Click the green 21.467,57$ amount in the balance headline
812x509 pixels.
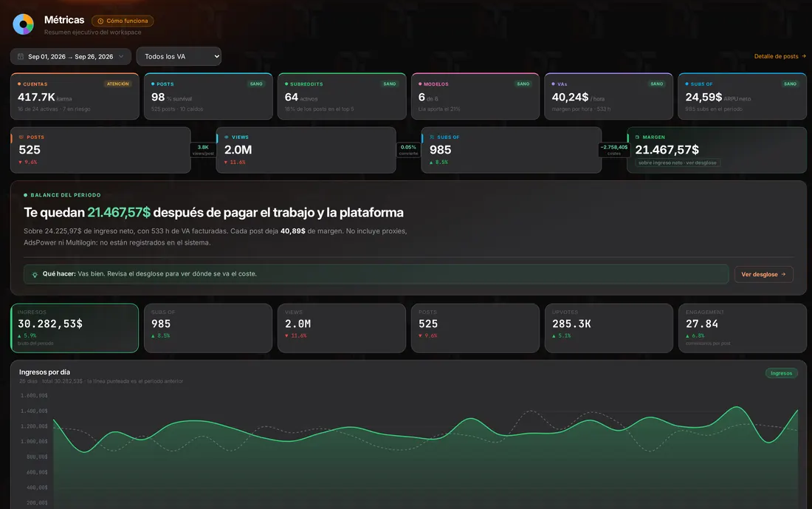[x=119, y=213]
